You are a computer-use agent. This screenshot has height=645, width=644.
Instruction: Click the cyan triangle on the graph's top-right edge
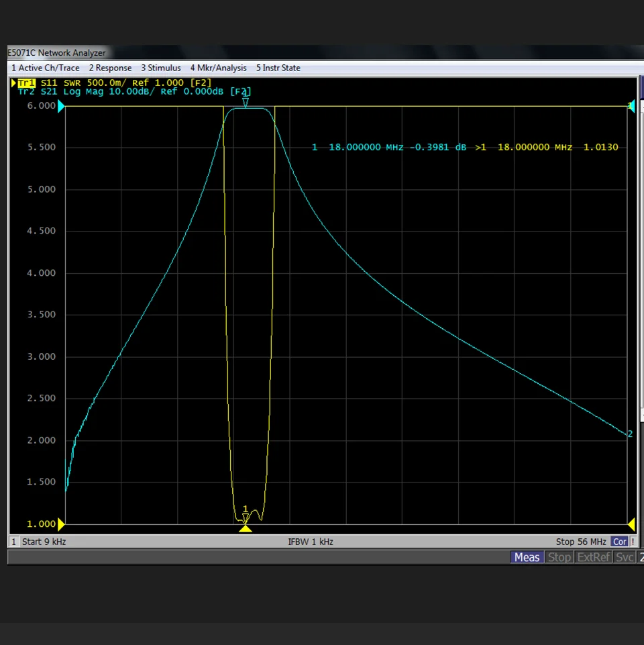pyautogui.click(x=632, y=106)
